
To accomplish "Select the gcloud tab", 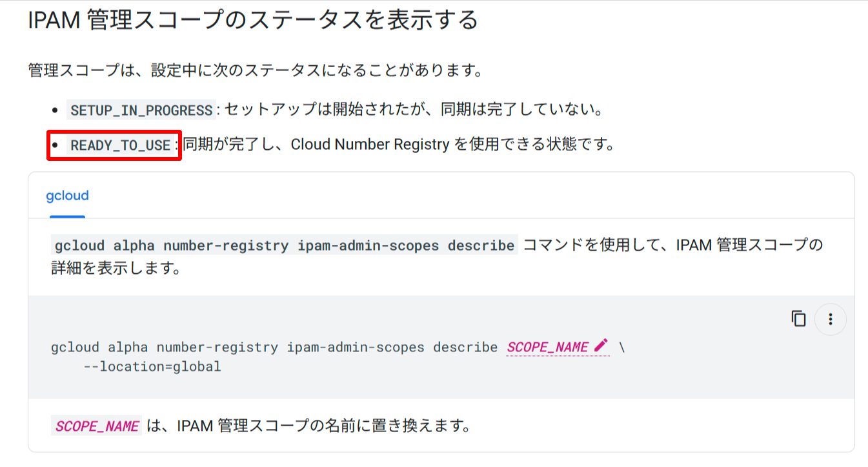I will (x=66, y=196).
